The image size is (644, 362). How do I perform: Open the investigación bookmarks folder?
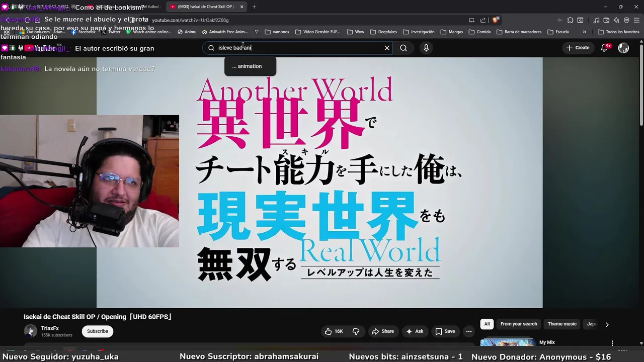(x=419, y=32)
